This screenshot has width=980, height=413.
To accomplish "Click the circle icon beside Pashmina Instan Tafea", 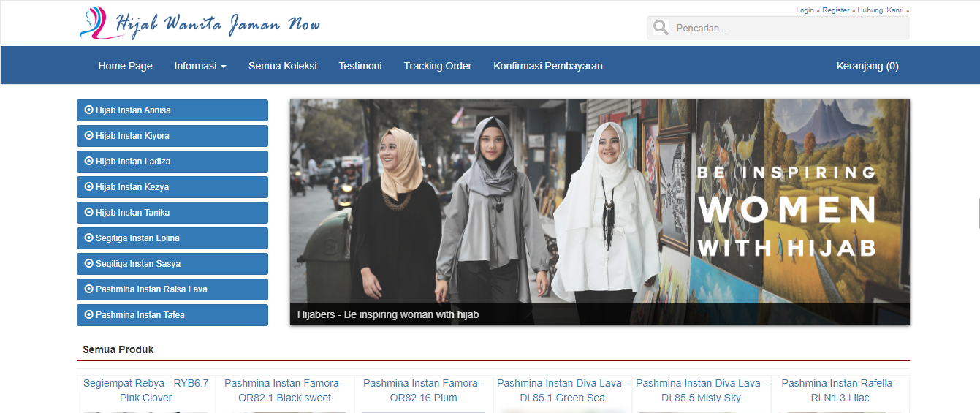I will pos(89,315).
